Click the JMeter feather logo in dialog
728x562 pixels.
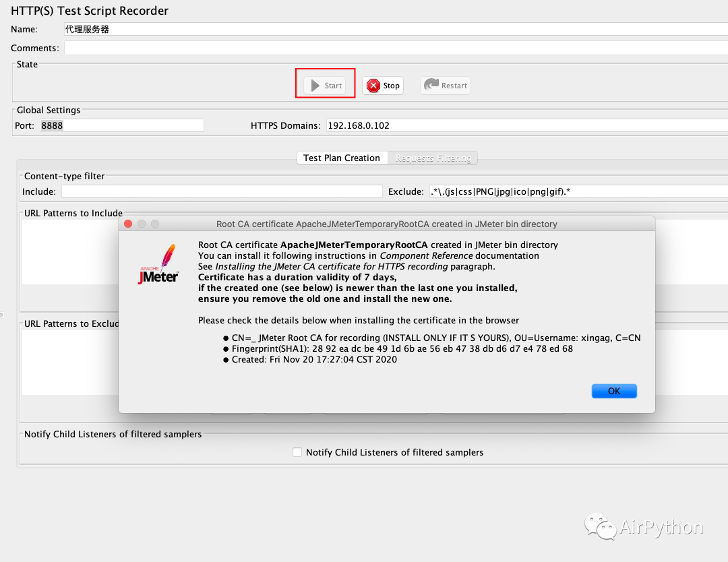pos(158,264)
